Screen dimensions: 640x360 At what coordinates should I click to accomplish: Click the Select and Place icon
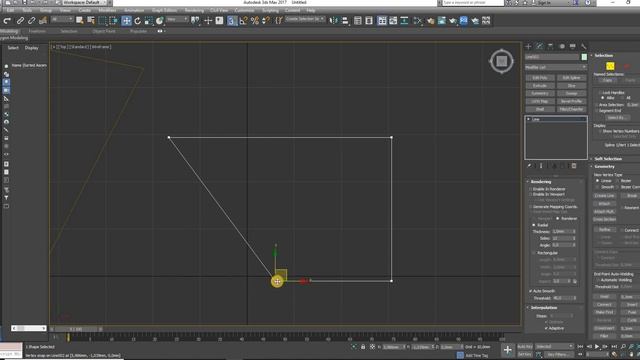(x=160, y=20)
